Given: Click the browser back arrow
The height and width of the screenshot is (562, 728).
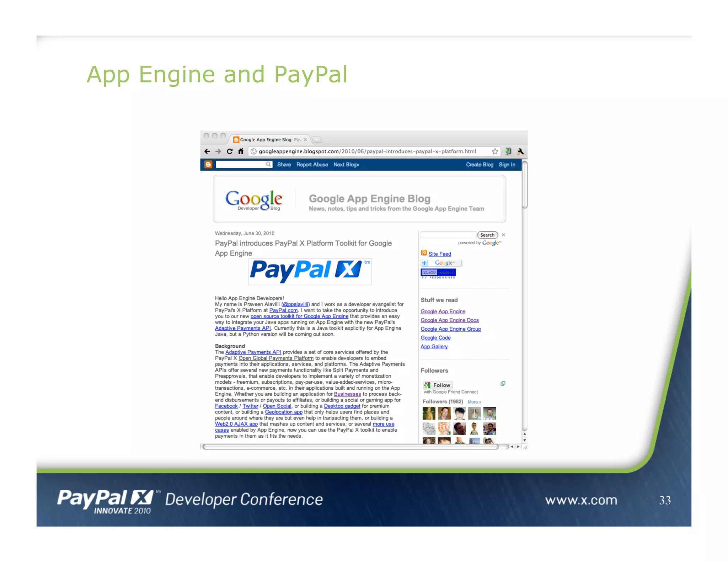Looking at the screenshot, I should coord(207,151).
